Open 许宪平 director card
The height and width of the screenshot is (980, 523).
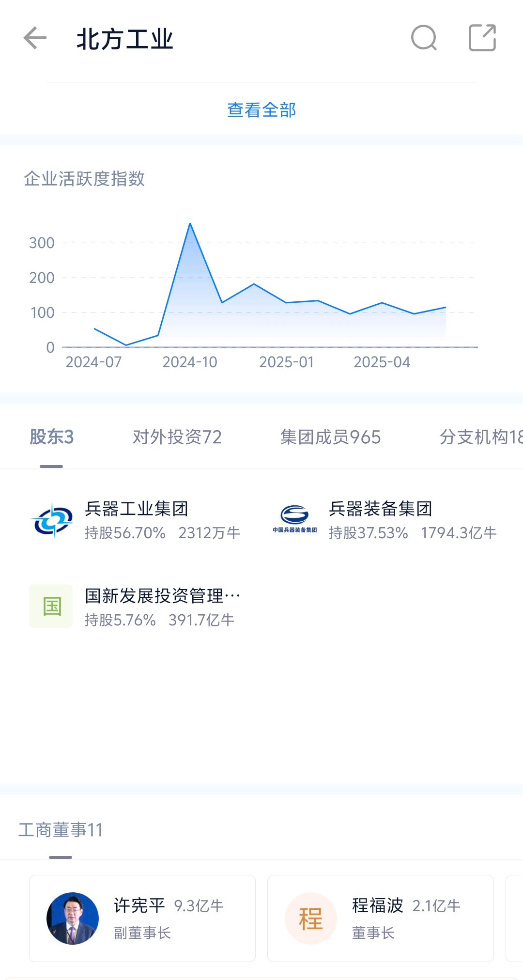(x=142, y=918)
